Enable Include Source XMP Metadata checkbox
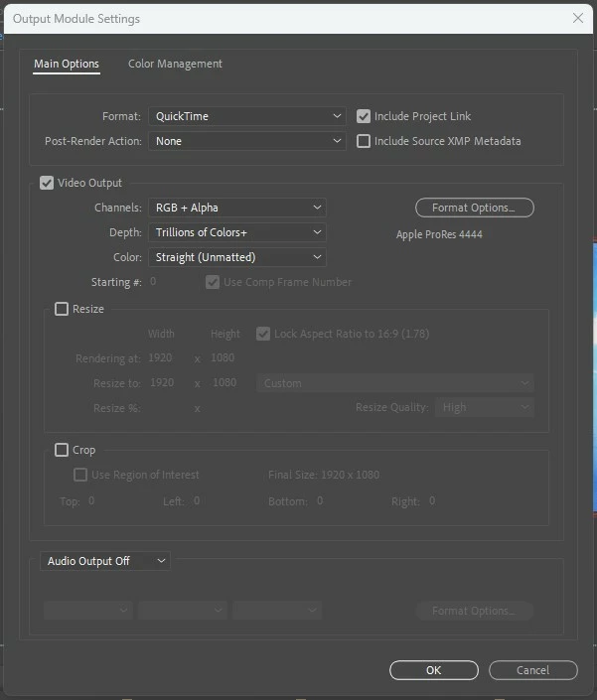Viewport: 597px width, 700px height. tap(364, 141)
